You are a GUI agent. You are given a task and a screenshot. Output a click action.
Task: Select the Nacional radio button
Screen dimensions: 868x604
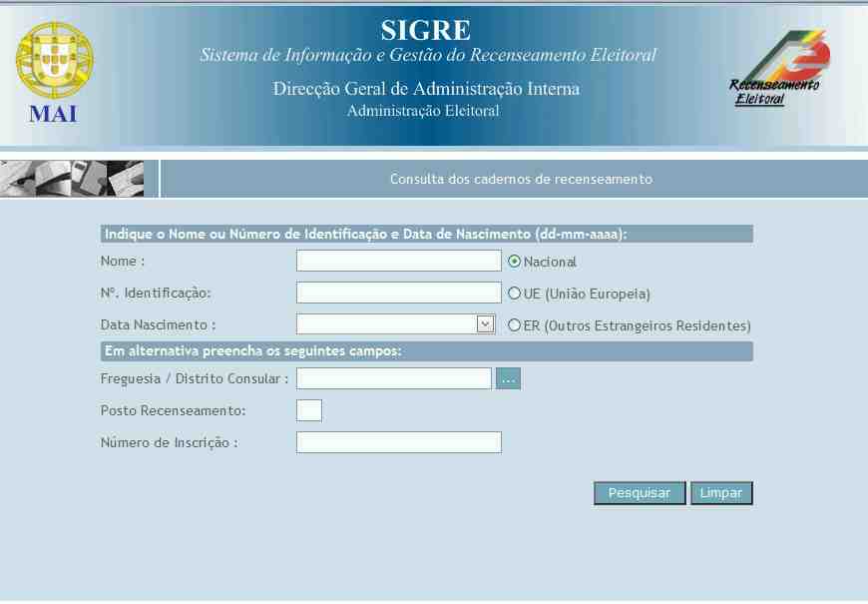pos(515,262)
